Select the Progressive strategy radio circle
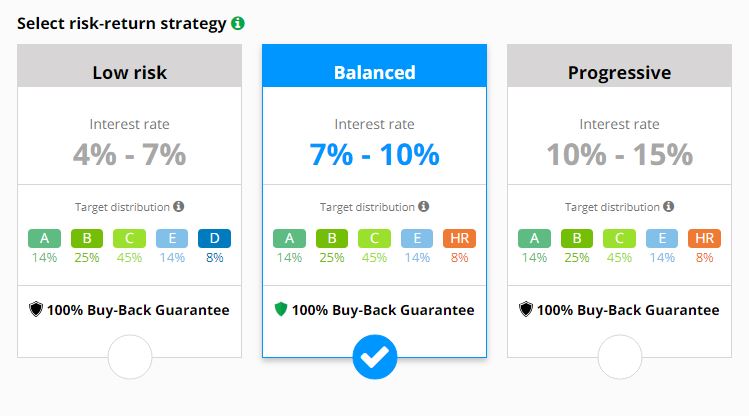This screenshot has height=416, width=749. (620, 357)
